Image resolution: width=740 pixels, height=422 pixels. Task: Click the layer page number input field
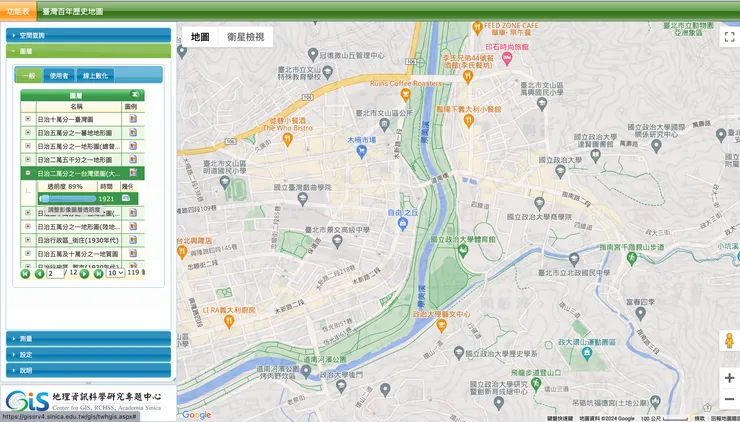tap(55, 273)
